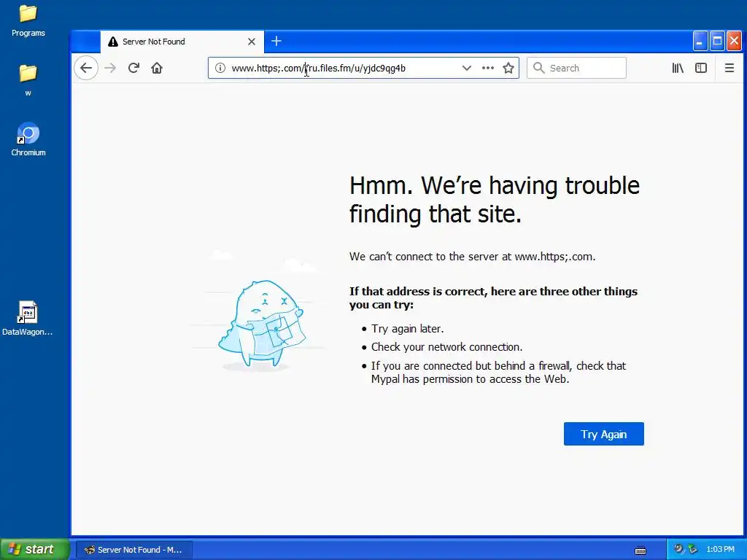This screenshot has height=560, width=747.
Task: Reload the current page
Action: point(134,68)
